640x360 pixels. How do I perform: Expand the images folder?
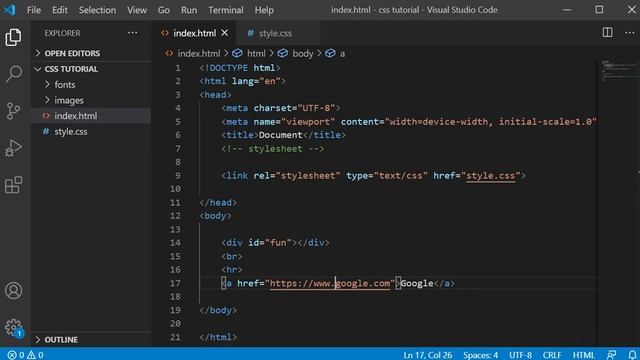click(x=91, y=100)
